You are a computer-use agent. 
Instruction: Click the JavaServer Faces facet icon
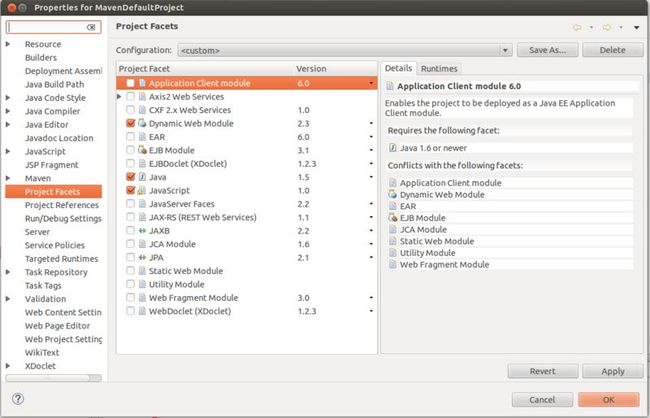click(142, 204)
